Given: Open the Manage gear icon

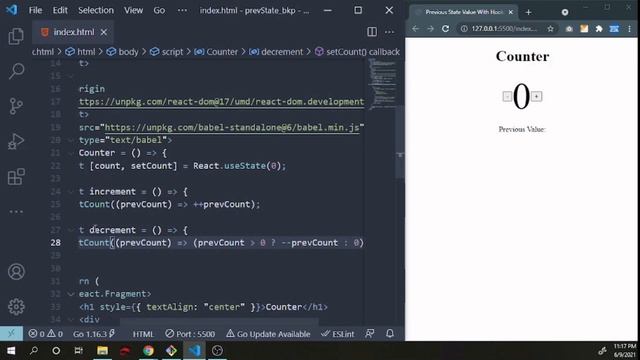Looking at the screenshot, I should pos(16,306).
